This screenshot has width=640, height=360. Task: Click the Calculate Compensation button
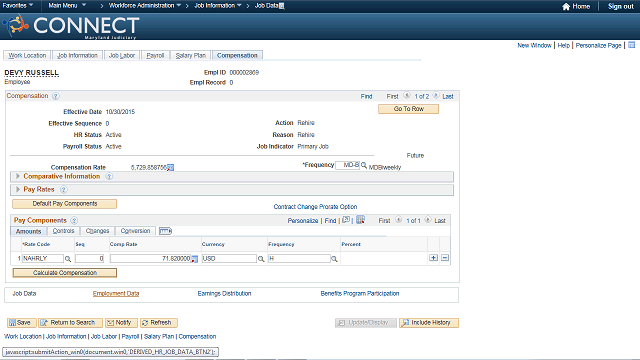tap(64, 273)
